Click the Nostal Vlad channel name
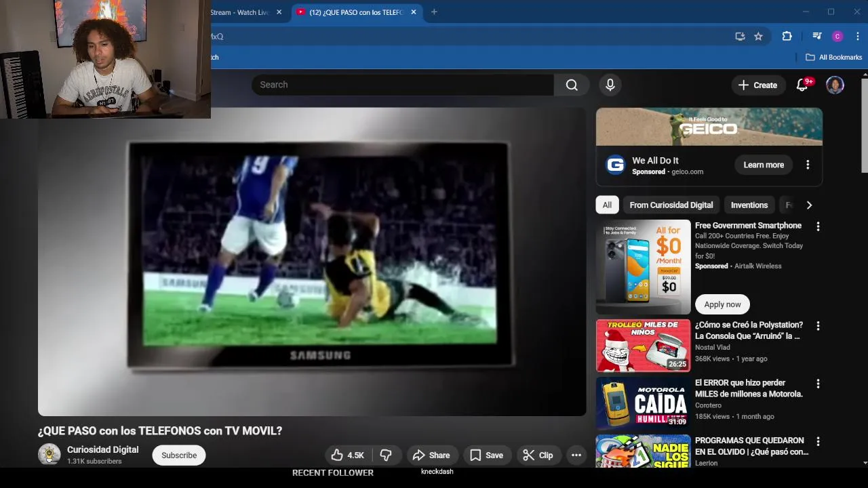The height and width of the screenshot is (488, 868). (x=712, y=348)
